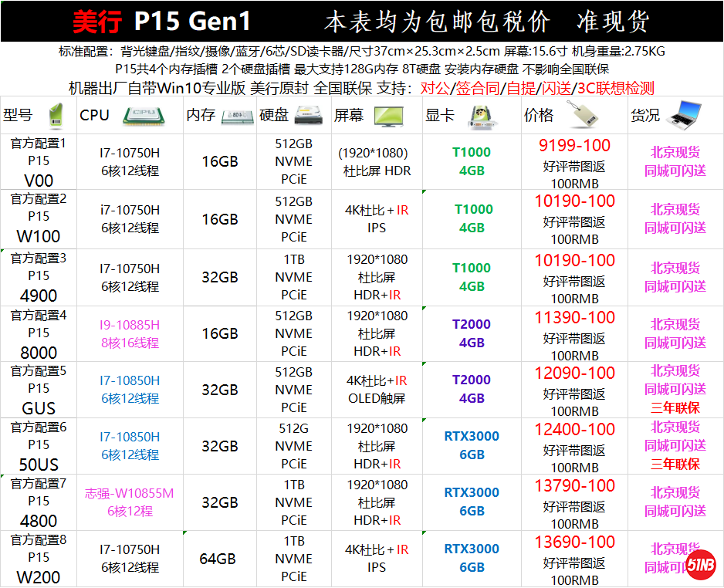Click the graphics card icon beside 显卡
The width and height of the screenshot is (724, 588).
click(483, 116)
